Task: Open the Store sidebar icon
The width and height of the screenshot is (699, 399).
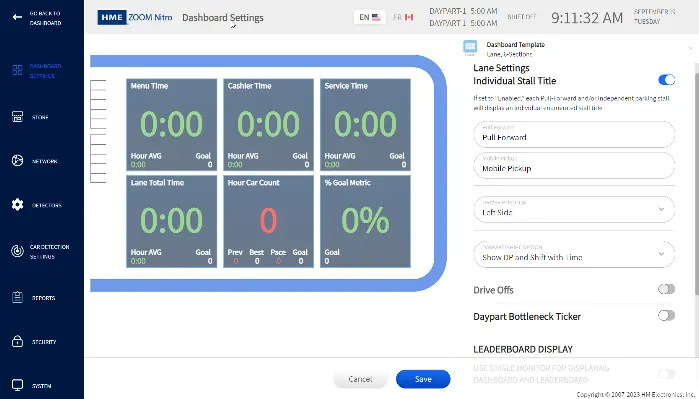Action: pos(17,117)
